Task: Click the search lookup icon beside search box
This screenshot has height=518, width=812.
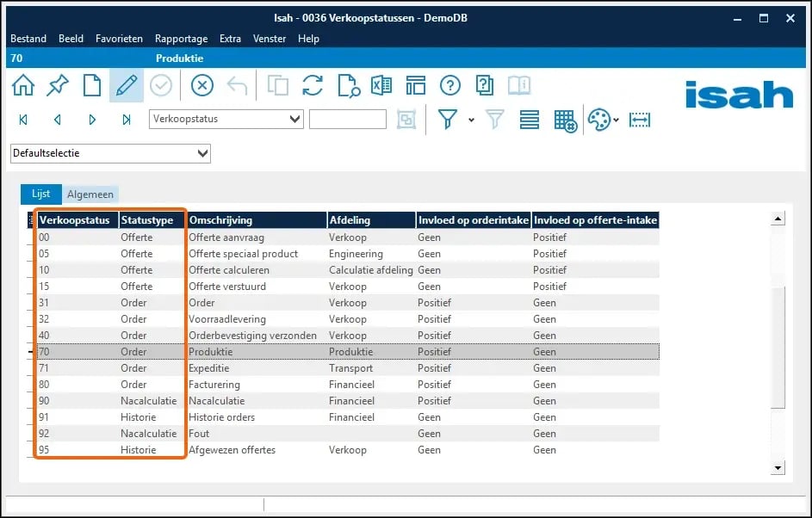Action: [406, 120]
